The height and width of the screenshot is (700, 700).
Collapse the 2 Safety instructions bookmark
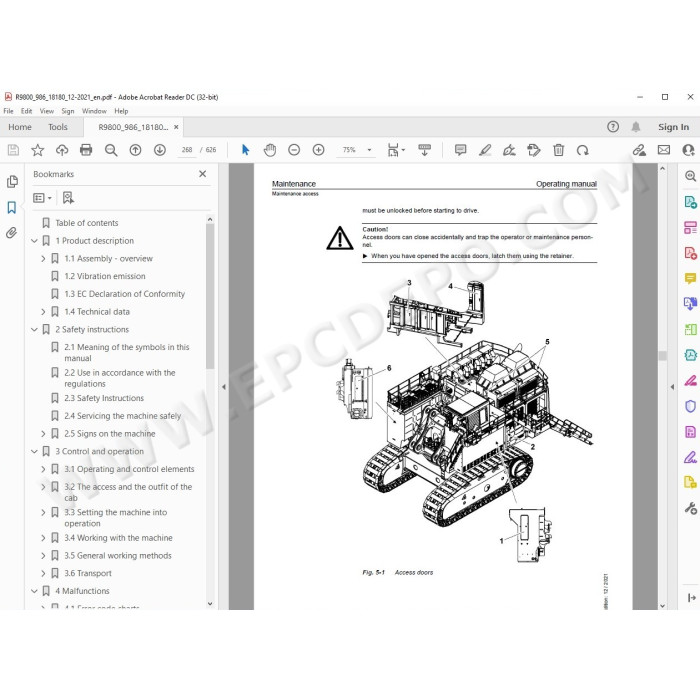[x=34, y=329]
